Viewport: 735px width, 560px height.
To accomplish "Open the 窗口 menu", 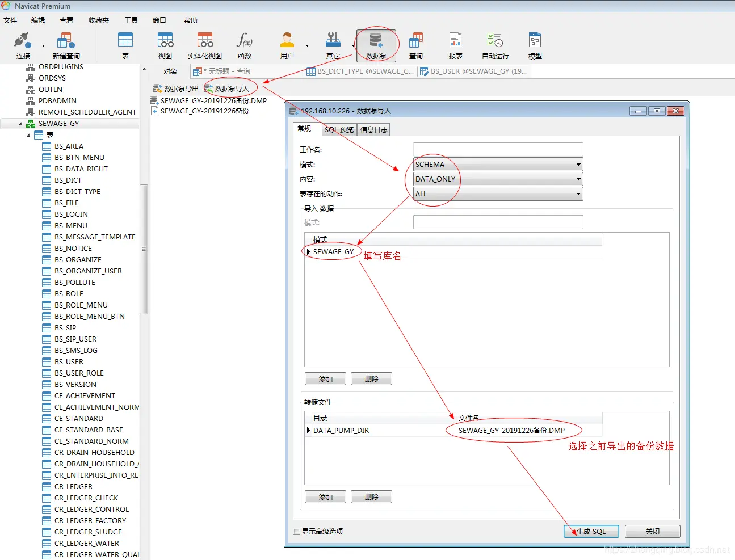I will click(159, 20).
